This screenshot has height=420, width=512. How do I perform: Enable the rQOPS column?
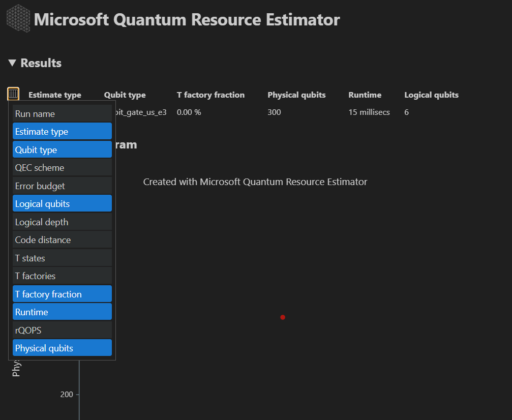coord(62,329)
